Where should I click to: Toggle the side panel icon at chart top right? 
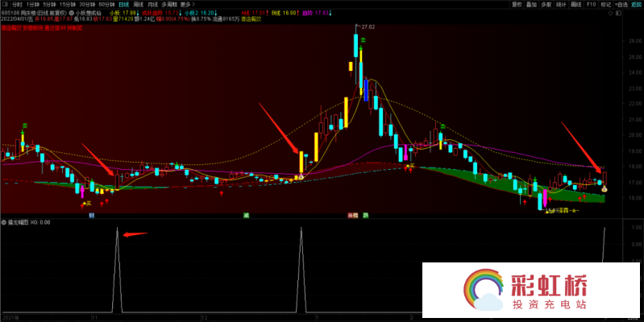pyautogui.click(x=618, y=13)
